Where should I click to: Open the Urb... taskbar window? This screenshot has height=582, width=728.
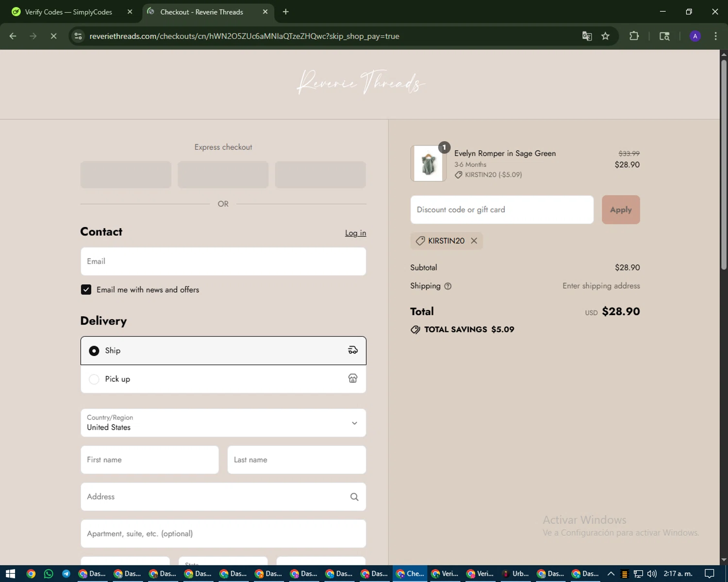pos(516,574)
